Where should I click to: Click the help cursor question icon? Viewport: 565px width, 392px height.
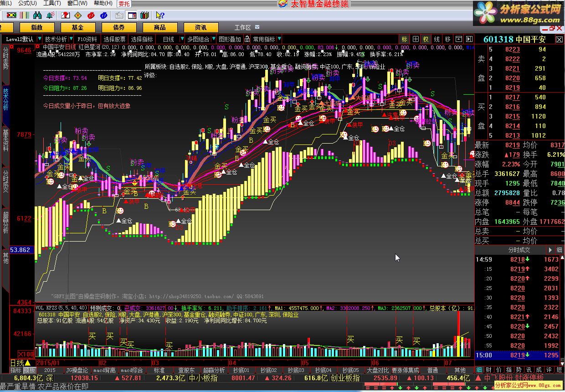click(160, 15)
